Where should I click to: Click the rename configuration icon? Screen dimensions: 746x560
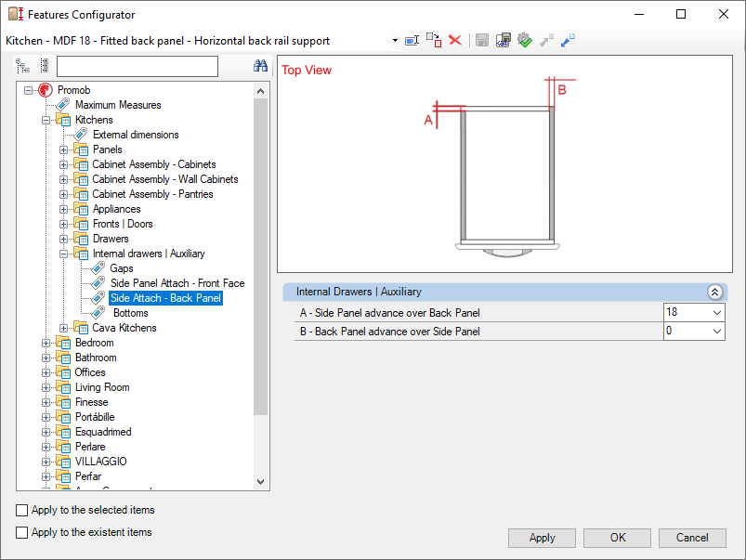click(412, 40)
